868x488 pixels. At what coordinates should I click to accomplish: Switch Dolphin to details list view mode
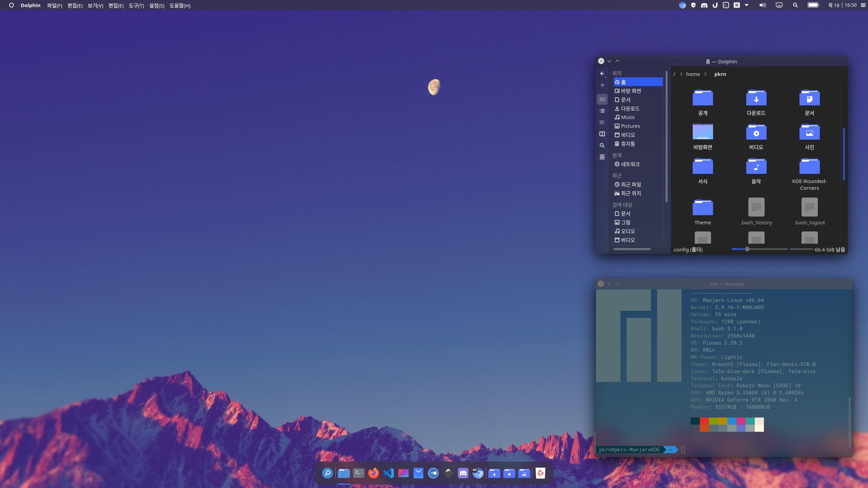point(602,111)
